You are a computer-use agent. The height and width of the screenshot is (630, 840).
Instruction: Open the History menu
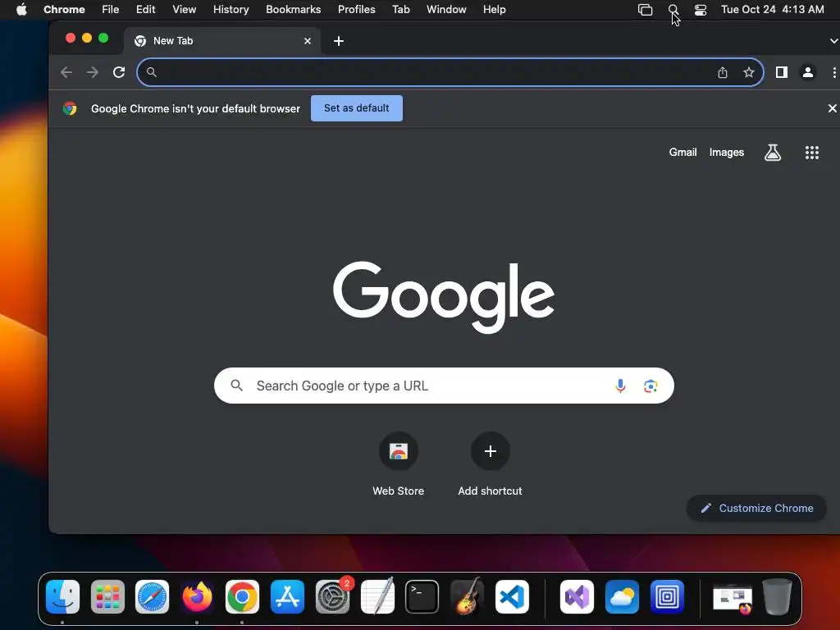231,10
